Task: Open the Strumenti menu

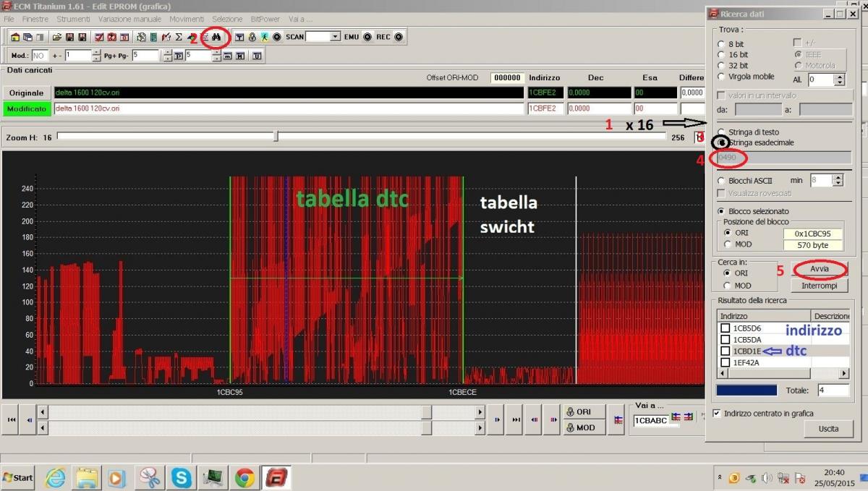Action: [73, 19]
